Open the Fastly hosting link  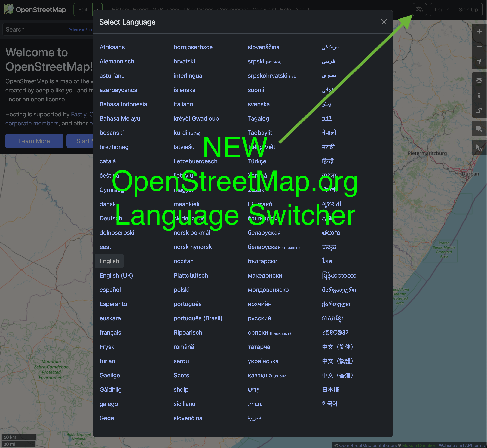[x=78, y=114]
